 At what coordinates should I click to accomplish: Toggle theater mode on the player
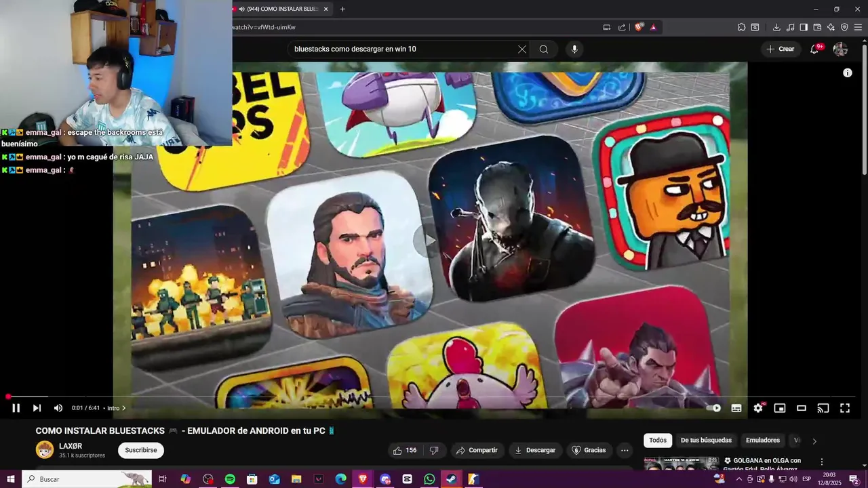pyautogui.click(x=802, y=408)
